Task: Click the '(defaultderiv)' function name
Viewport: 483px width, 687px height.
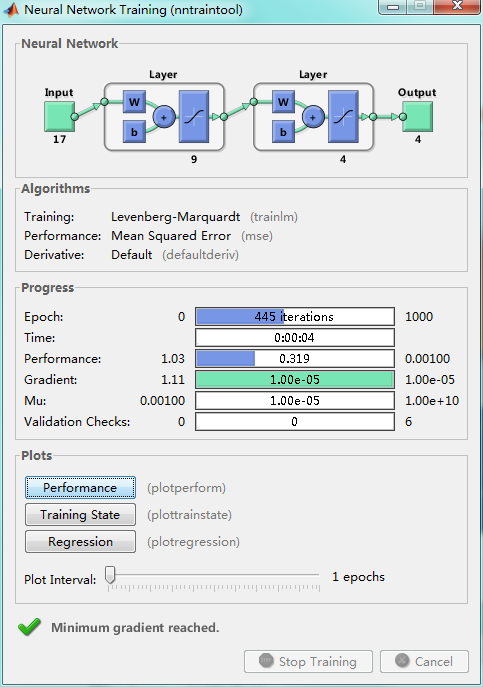Action: [x=200, y=255]
